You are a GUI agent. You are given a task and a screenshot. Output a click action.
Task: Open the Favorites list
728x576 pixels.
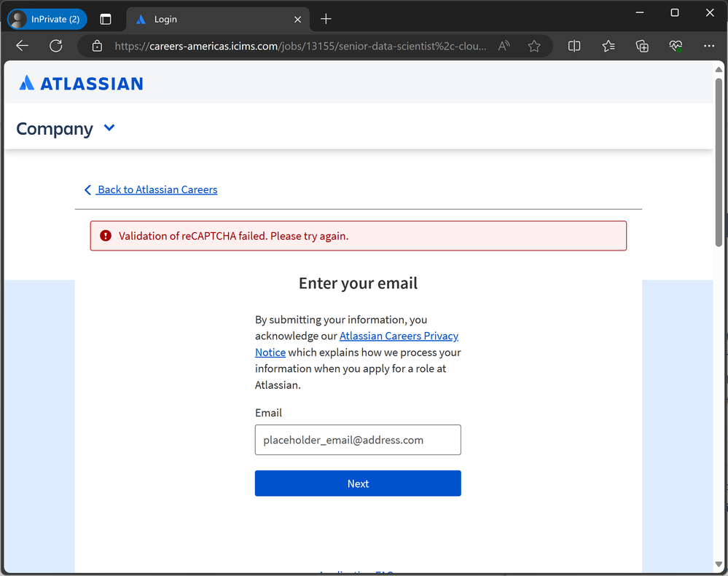tap(608, 46)
